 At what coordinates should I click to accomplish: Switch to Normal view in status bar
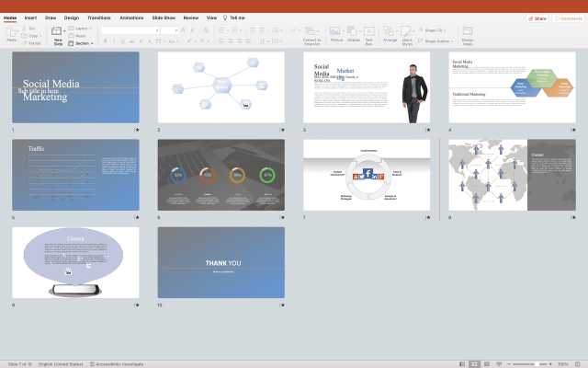point(464,363)
